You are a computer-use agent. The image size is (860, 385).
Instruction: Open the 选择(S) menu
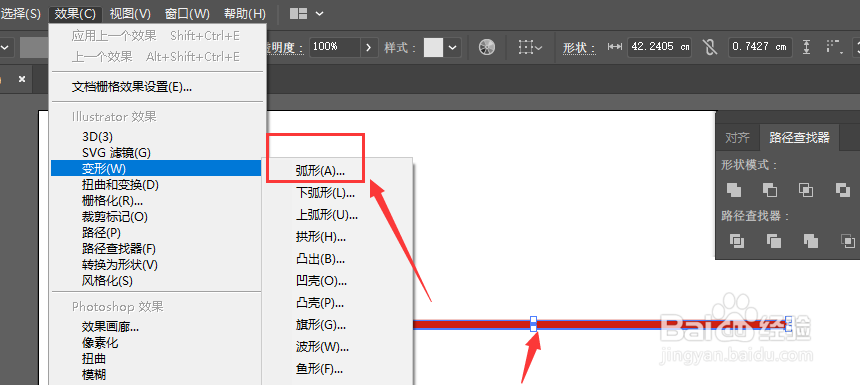pyautogui.click(x=21, y=14)
